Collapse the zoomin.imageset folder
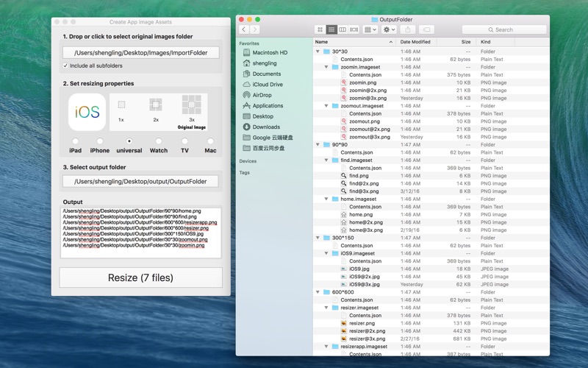 (326, 67)
